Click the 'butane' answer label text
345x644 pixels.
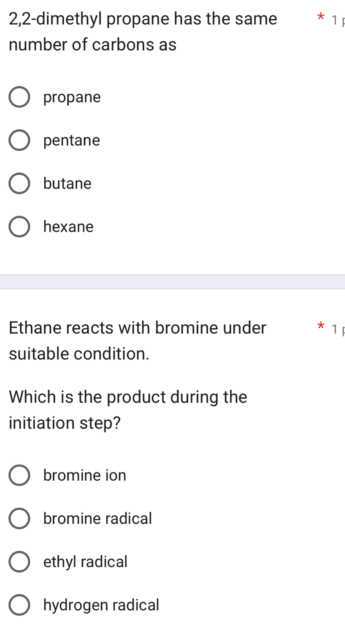(x=68, y=183)
